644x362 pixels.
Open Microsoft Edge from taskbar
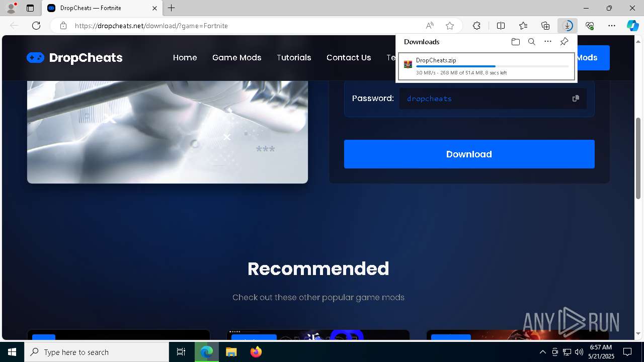[x=207, y=352]
